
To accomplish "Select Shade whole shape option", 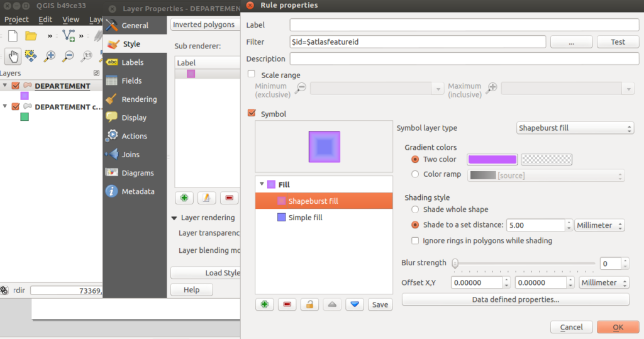I will click(x=415, y=209).
